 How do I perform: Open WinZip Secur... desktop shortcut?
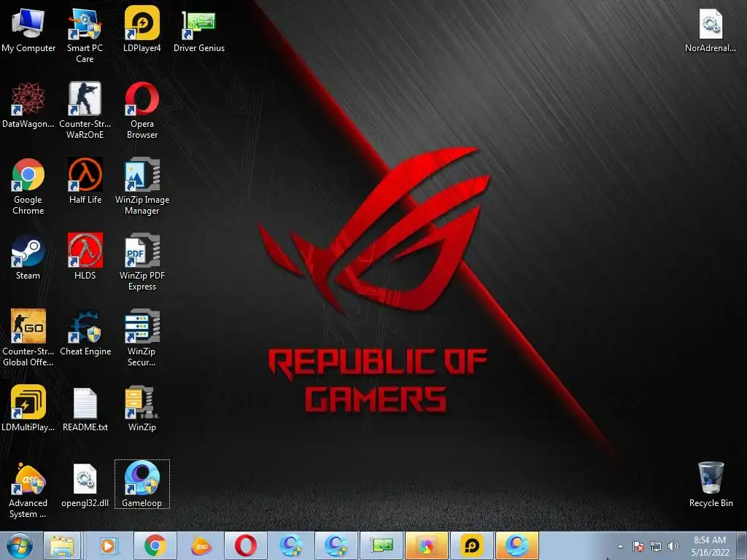[x=142, y=337]
